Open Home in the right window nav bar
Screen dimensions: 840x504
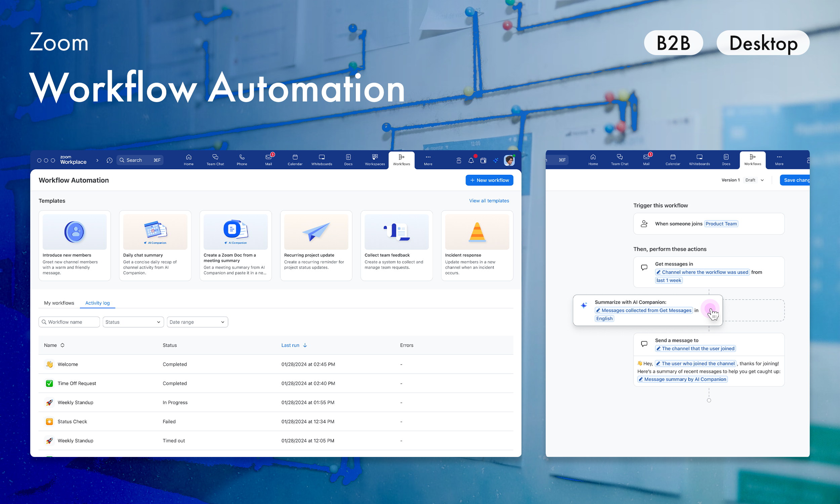coord(593,160)
